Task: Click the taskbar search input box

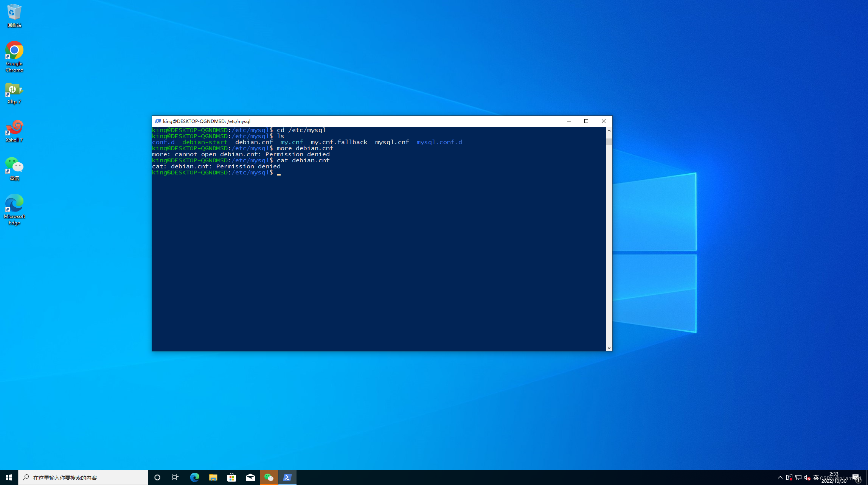Action: pos(83,477)
